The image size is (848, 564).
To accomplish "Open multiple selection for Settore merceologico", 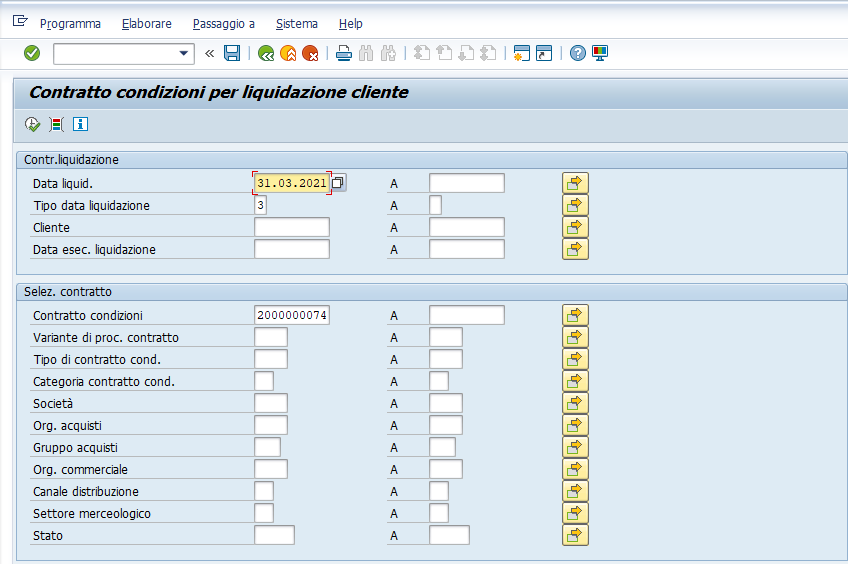I will (575, 513).
